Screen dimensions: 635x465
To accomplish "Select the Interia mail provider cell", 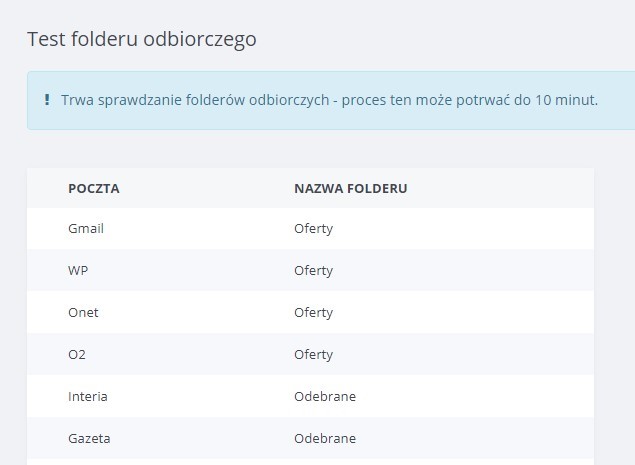I will (x=88, y=396).
